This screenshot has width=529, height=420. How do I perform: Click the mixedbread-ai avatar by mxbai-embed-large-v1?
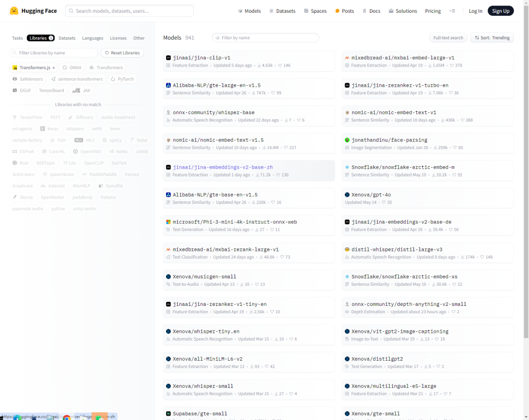pyautogui.click(x=347, y=58)
